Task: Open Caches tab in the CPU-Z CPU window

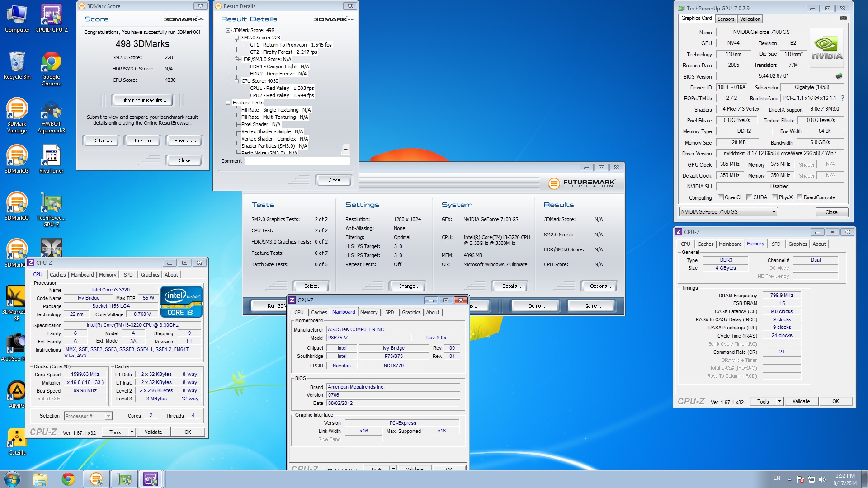Action: (x=58, y=275)
